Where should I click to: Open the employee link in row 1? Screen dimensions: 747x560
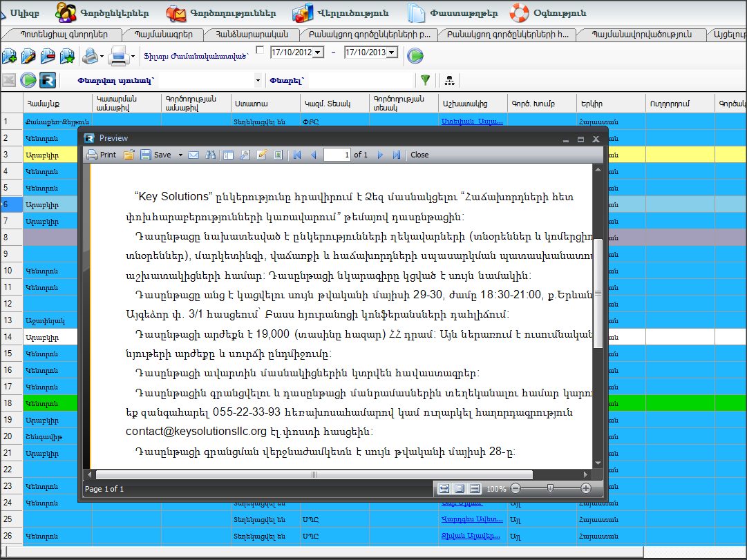pyautogui.click(x=471, y=121)
